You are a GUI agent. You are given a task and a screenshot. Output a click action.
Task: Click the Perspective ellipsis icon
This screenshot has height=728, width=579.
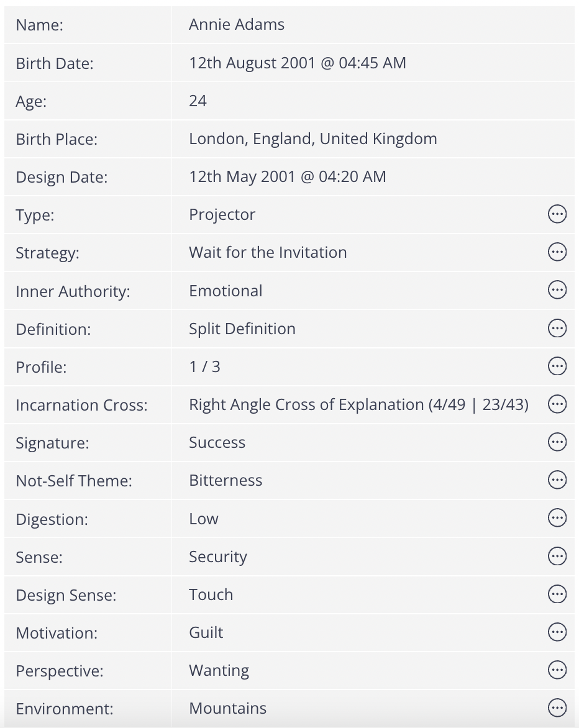click(x=557, y=670)
